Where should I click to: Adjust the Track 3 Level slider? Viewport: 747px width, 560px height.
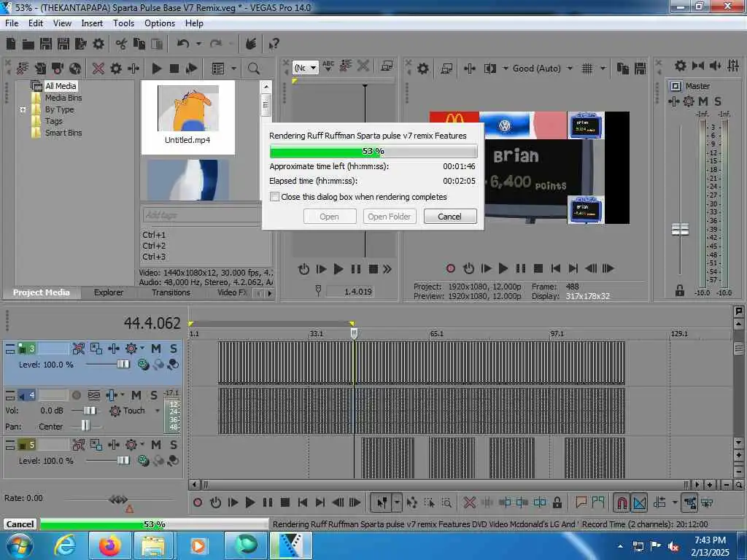coord(123,365)
